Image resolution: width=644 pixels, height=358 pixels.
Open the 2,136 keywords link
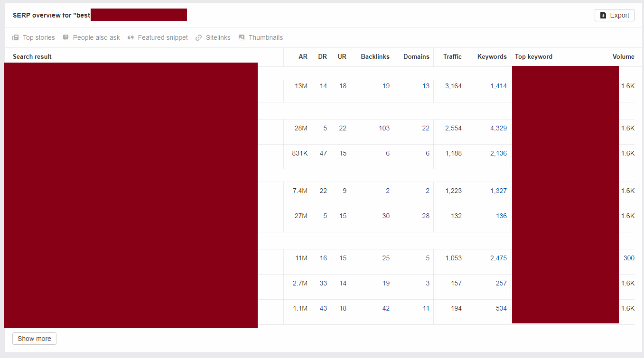click(x=498, y=153)
